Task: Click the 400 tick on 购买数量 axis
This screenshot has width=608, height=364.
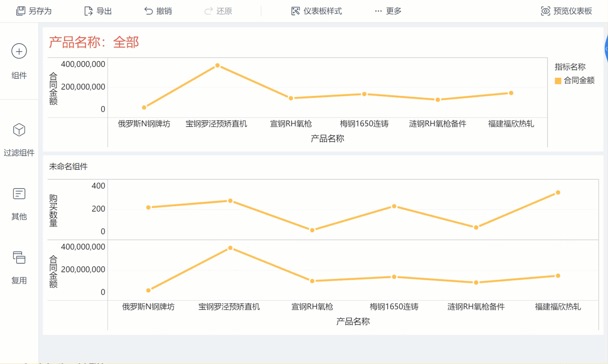Action: 98,186
